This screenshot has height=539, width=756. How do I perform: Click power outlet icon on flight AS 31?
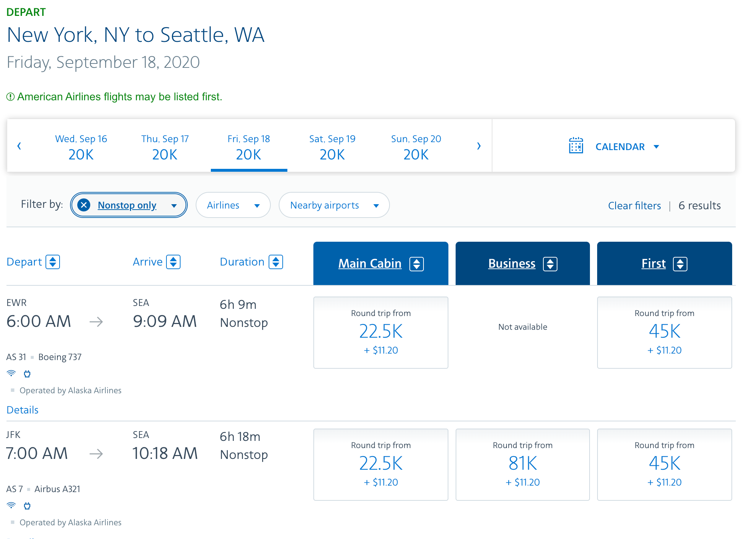pyautogui.click(x=27, y=374)
